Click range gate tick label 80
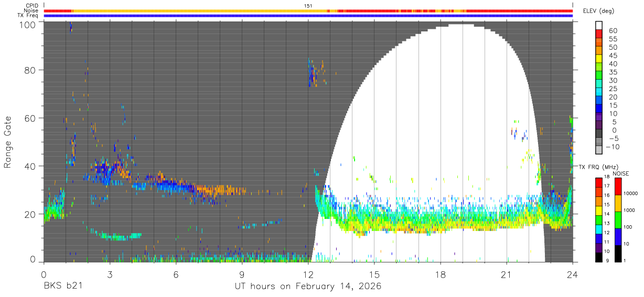This screenshot has width=644, height=297. [x=29, y=70]
